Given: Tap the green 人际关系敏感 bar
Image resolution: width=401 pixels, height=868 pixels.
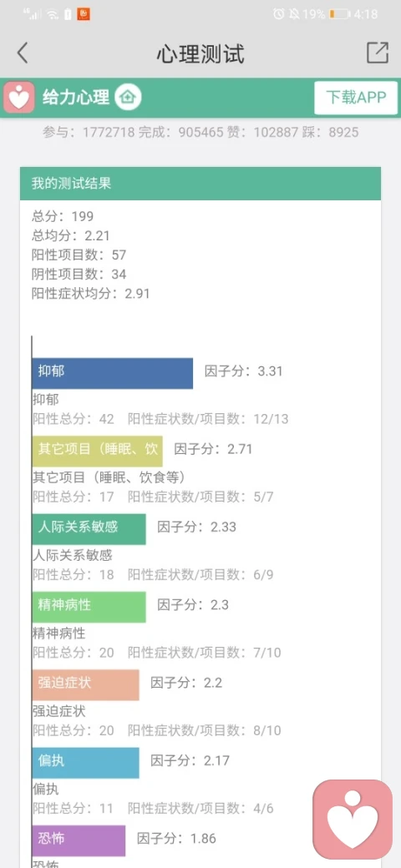Looking at the screenshot, I should [x=89, y=529].
